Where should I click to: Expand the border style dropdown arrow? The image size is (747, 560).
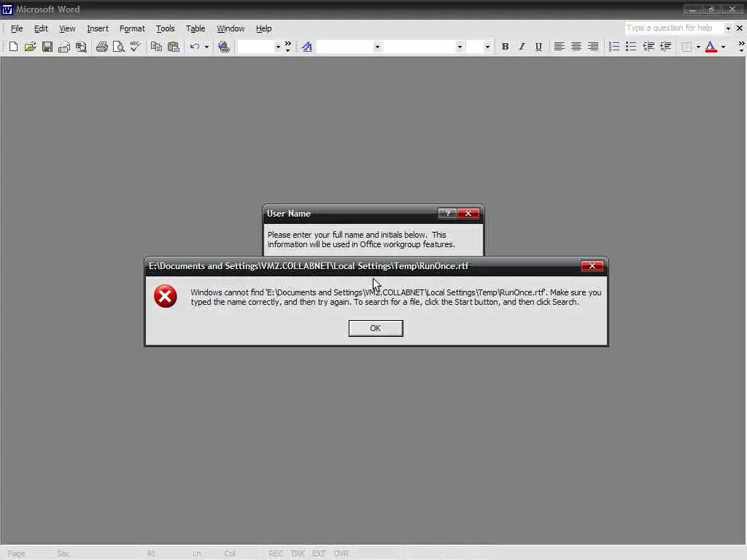(x=698, y=47)
